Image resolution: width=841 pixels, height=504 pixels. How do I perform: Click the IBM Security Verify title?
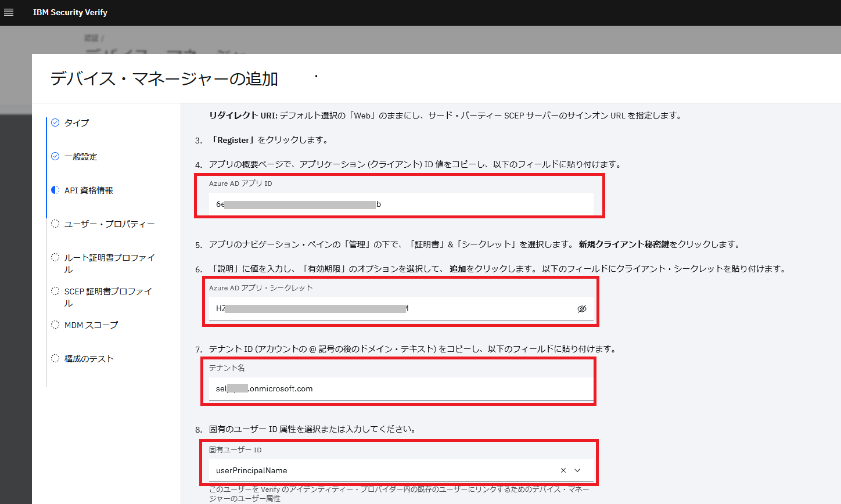point(70,12)
